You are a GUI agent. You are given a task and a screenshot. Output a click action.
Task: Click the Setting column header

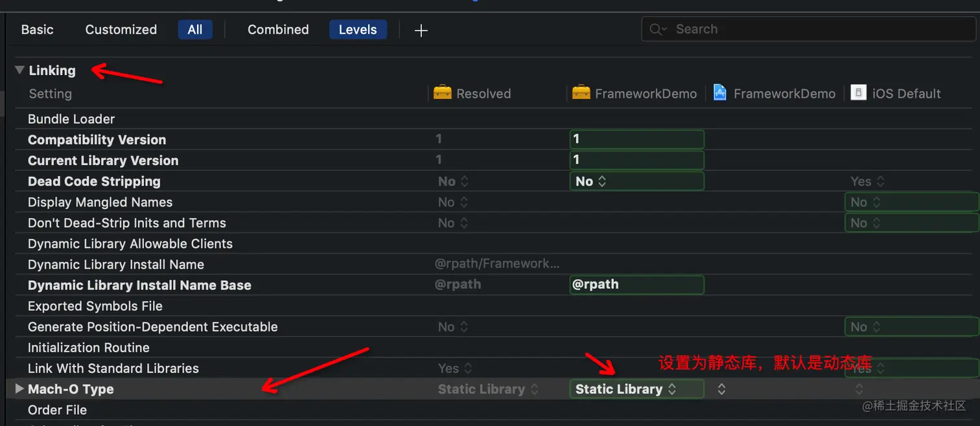(50, 94)
